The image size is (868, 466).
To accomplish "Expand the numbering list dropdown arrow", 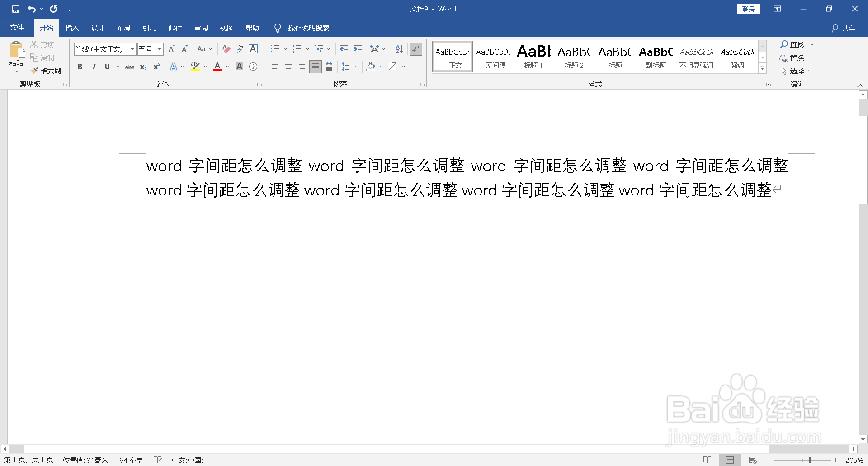I will point(307,49).
